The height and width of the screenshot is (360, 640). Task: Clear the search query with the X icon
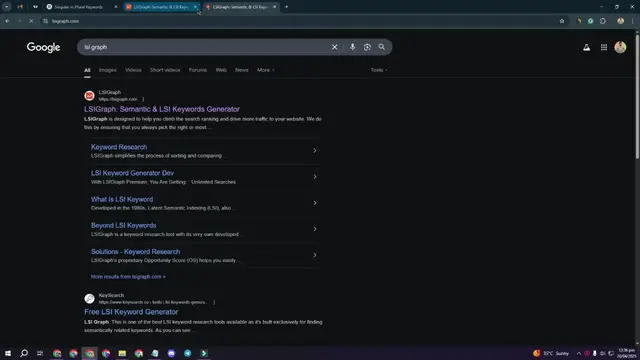pos(334,47)
